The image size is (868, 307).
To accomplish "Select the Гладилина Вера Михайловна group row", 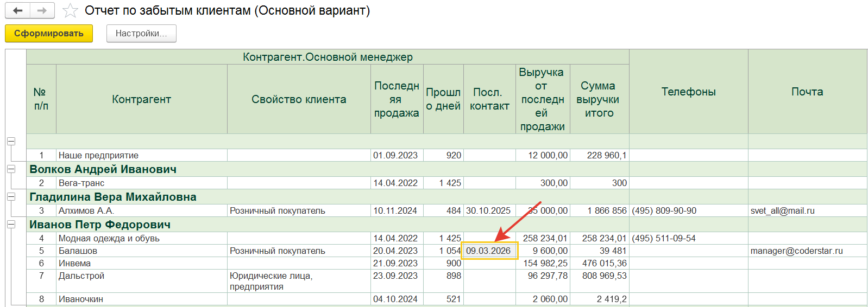I will coord(328,197).
